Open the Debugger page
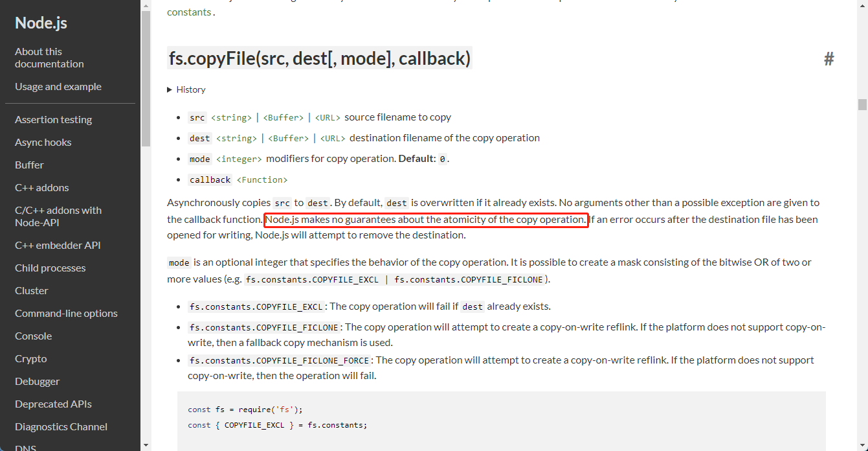Viewport: 868px width, 451px height. [37, 382]
